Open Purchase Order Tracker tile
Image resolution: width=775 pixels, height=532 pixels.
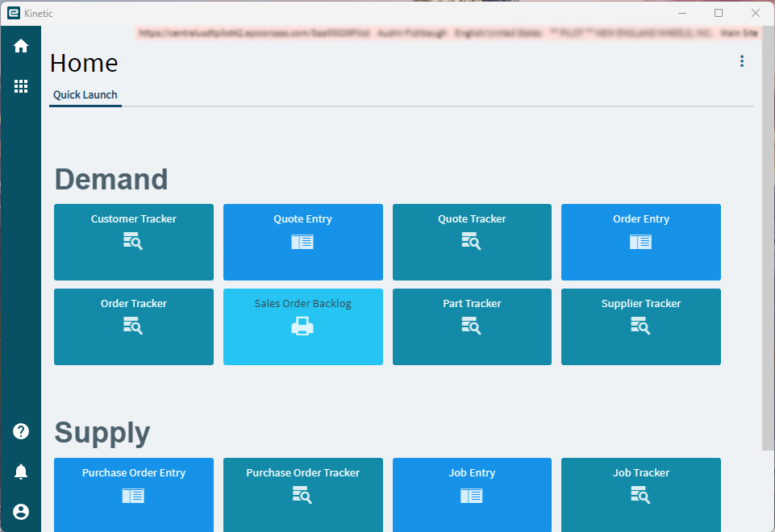303,495
